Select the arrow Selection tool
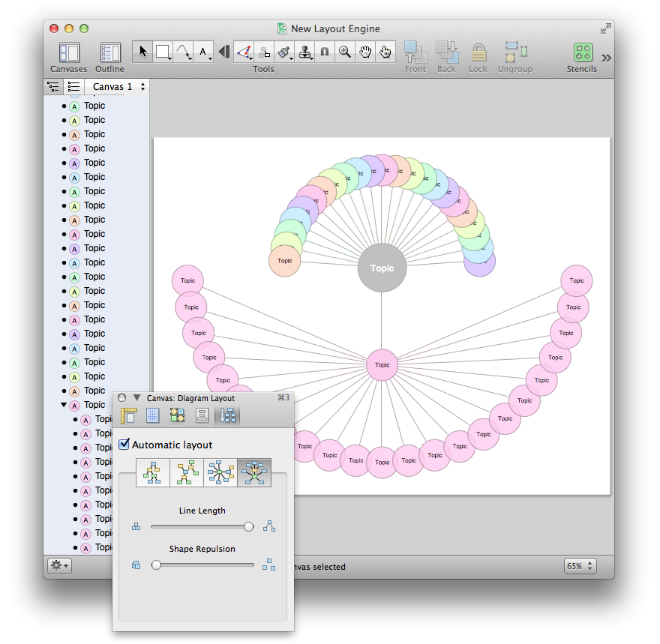Image resolution: width=660 pixels, height=644 pixels. click(x=142, y=52)
